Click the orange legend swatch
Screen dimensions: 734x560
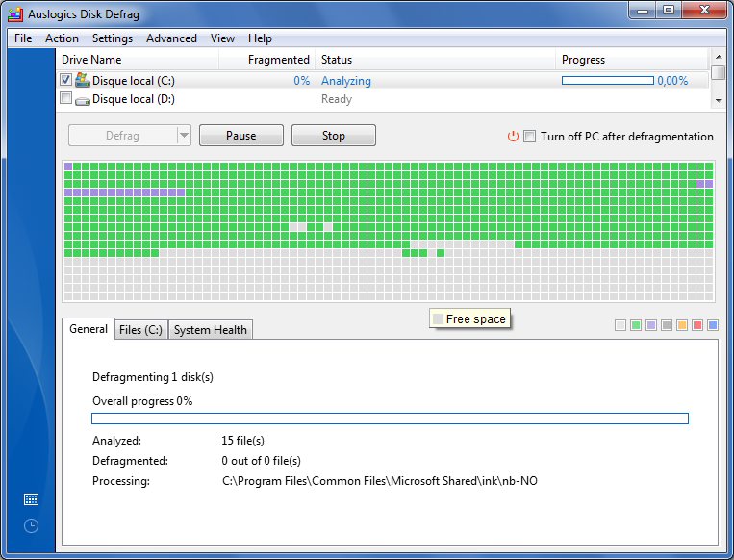click(682, 325)
